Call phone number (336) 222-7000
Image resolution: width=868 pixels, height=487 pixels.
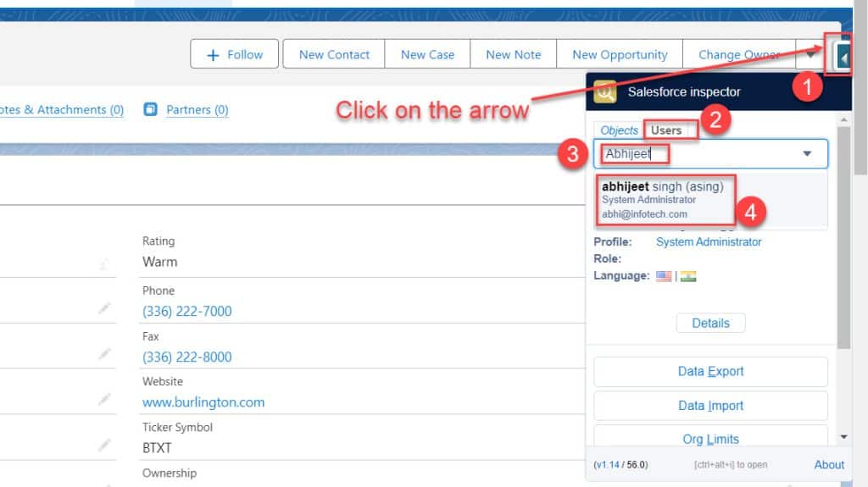point(187,312)
